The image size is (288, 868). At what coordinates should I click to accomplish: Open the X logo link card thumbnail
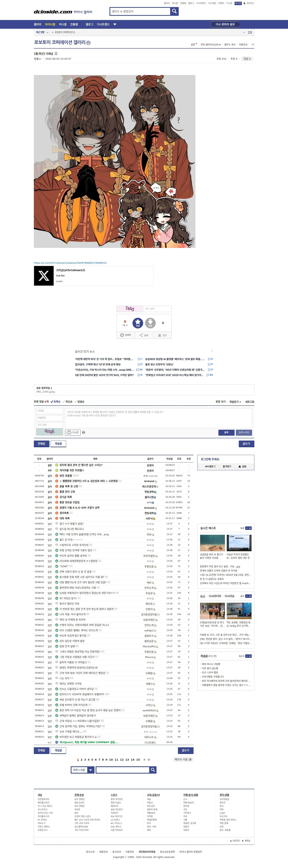tap(44, 276)
